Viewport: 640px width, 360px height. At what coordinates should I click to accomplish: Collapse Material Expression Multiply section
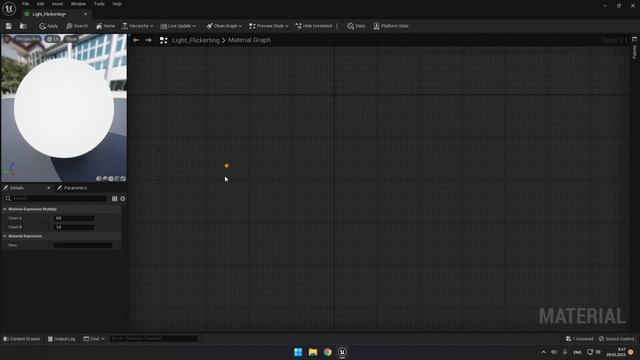(5, 209)
